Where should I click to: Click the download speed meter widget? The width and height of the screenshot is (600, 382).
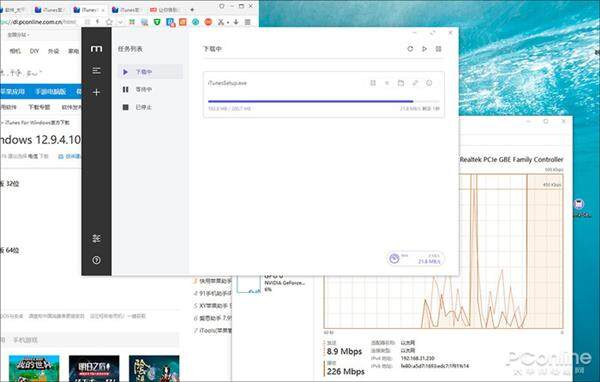coord(416,259)
